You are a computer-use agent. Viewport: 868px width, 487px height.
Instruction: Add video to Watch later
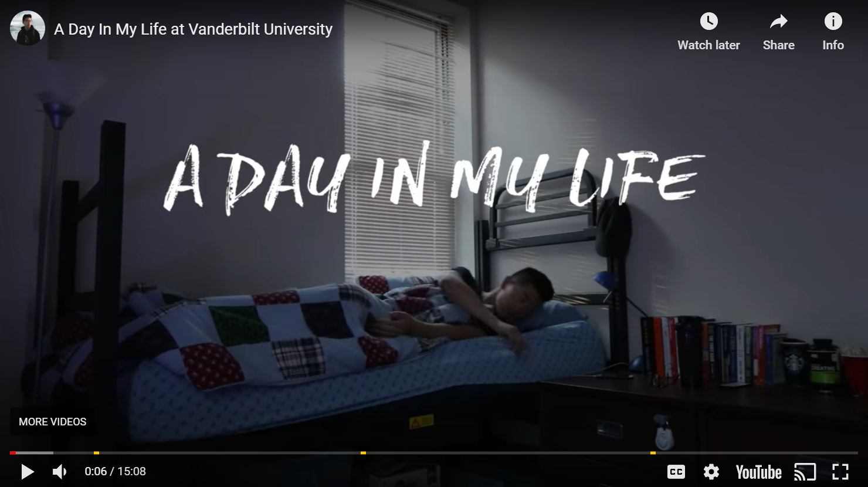pos(708,32)
